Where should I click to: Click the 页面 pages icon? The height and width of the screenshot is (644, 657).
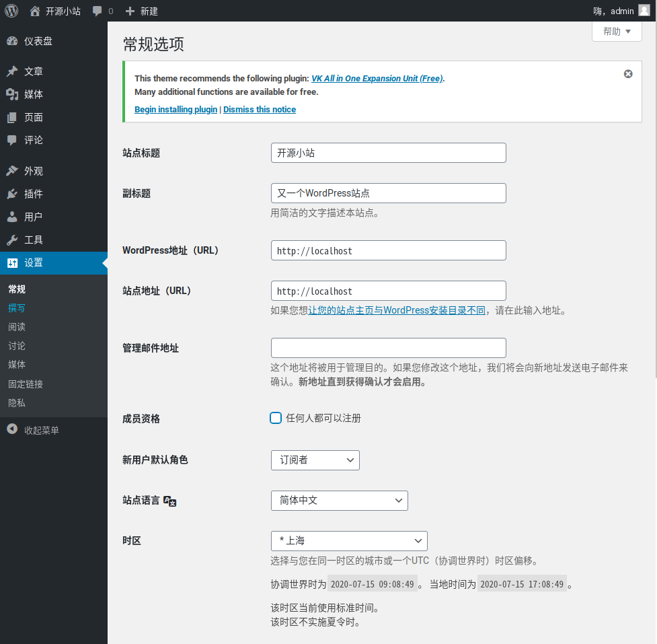pos(12,117)
